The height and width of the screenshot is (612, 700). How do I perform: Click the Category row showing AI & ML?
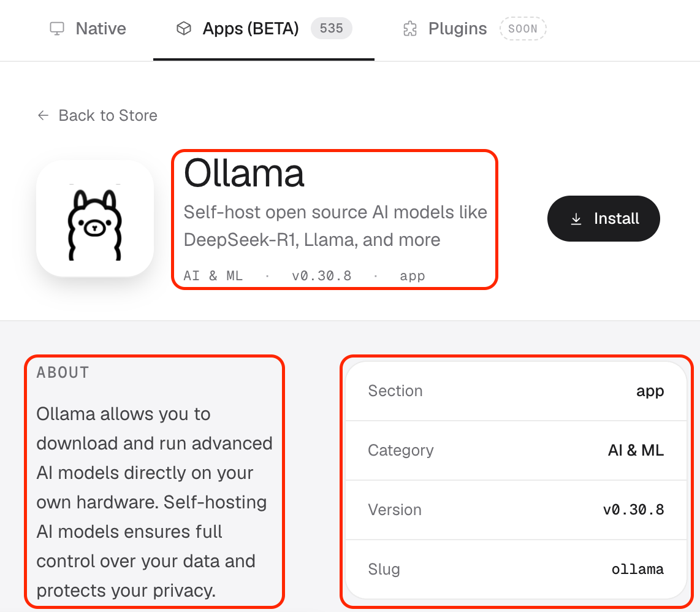tap(516, 450)
